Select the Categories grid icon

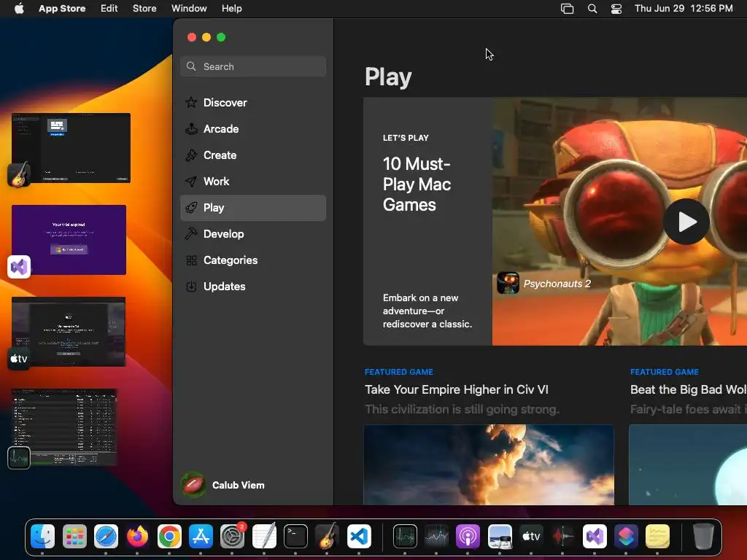191,260
